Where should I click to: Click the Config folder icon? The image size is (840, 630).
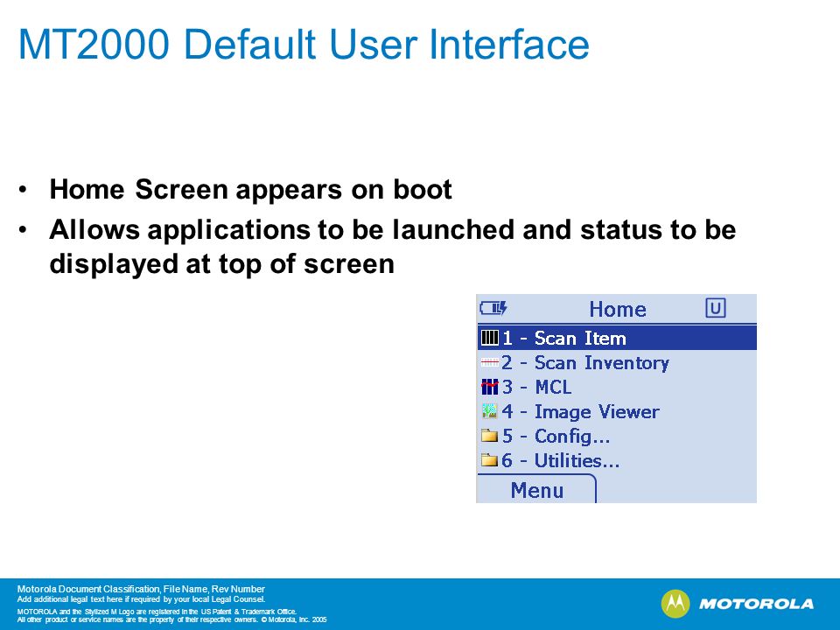click(x=490, y=436)
